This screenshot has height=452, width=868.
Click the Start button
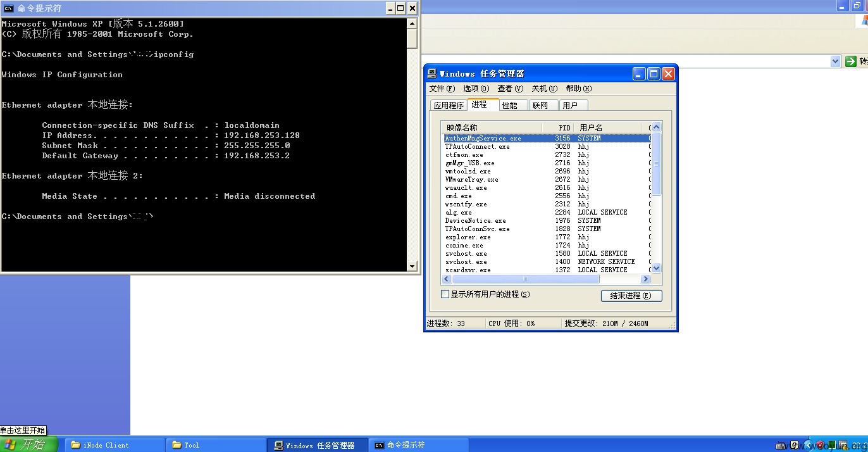[29, 444]
